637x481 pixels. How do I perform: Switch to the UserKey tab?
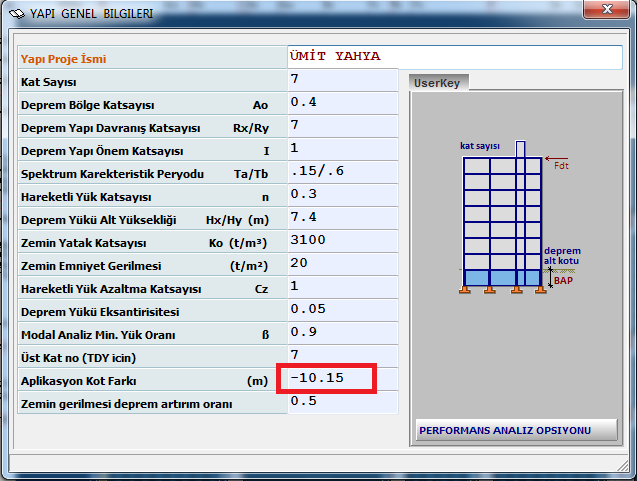[x=437, y=83]
